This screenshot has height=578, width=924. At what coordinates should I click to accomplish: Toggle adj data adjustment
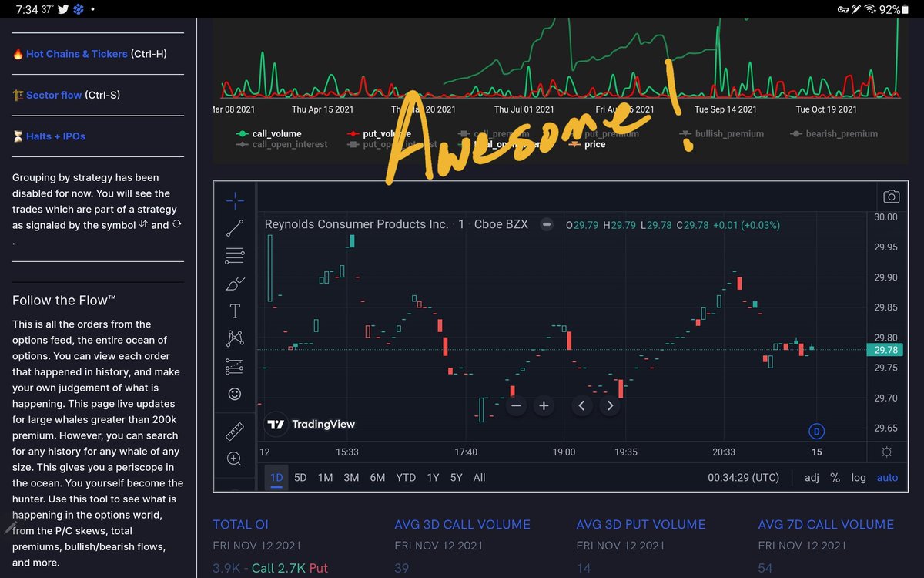(812, 477)
